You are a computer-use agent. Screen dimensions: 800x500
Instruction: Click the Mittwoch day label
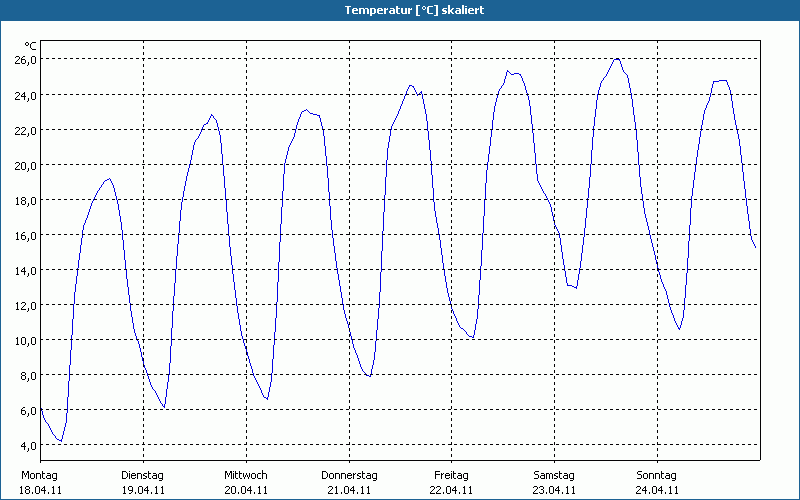point(246,476)
